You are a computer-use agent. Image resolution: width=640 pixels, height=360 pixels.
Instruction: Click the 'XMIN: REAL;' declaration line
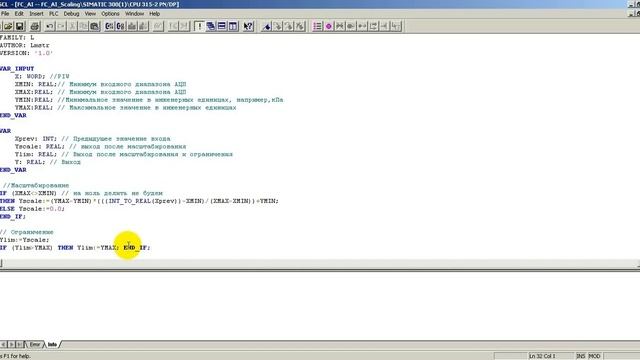pos(100,84)
